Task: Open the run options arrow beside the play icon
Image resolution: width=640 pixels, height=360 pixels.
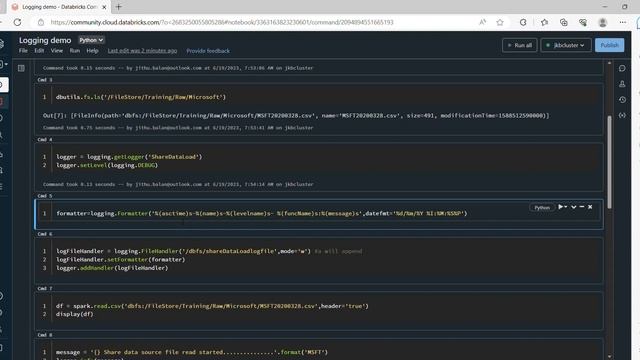Action: click(x=566, y=207)
